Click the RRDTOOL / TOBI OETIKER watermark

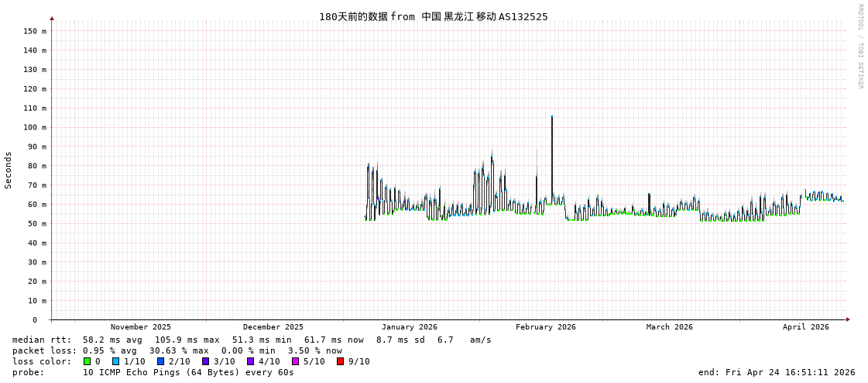pos(859,47)
